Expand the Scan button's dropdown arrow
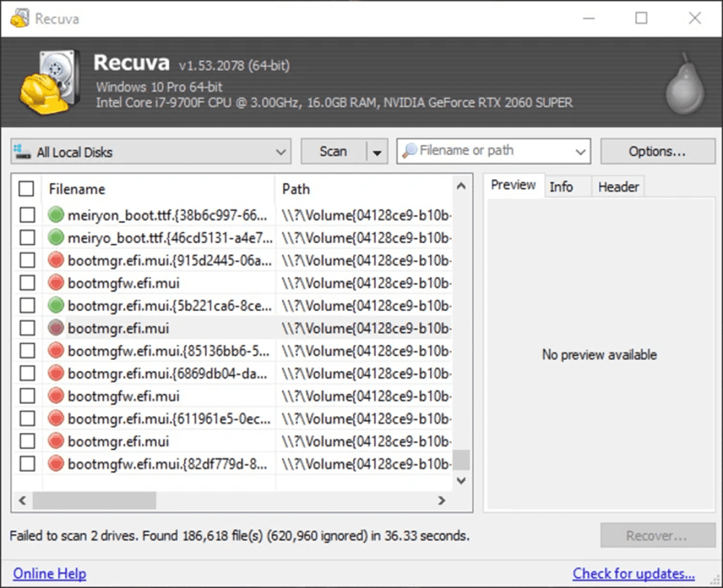This screenshot has height=588, width=723. [x=377, y=152]
